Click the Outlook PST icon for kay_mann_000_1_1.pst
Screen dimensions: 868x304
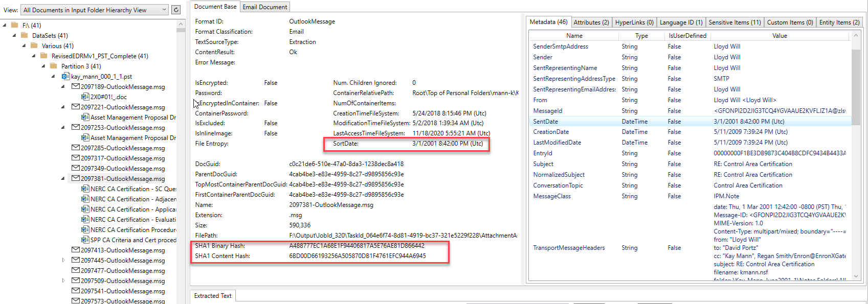coord(65,77)
